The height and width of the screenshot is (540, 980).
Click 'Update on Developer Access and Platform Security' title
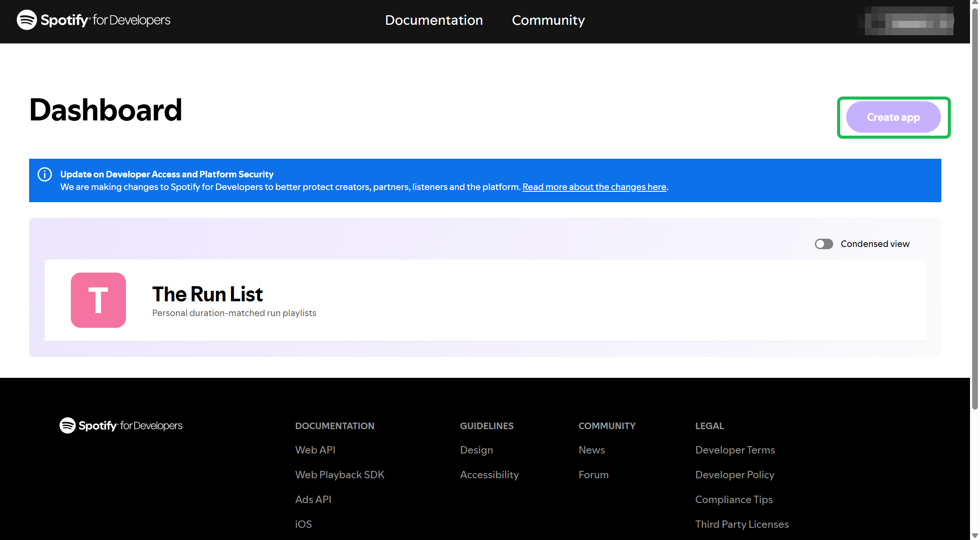pyautogui.click(x=167, y=174)
